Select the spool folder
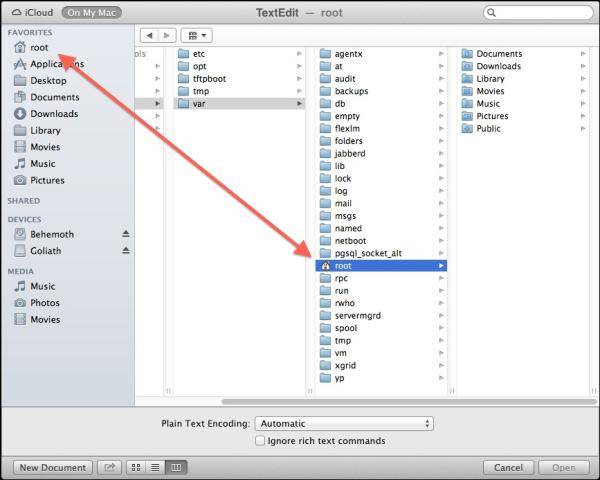 coord(381,328)
